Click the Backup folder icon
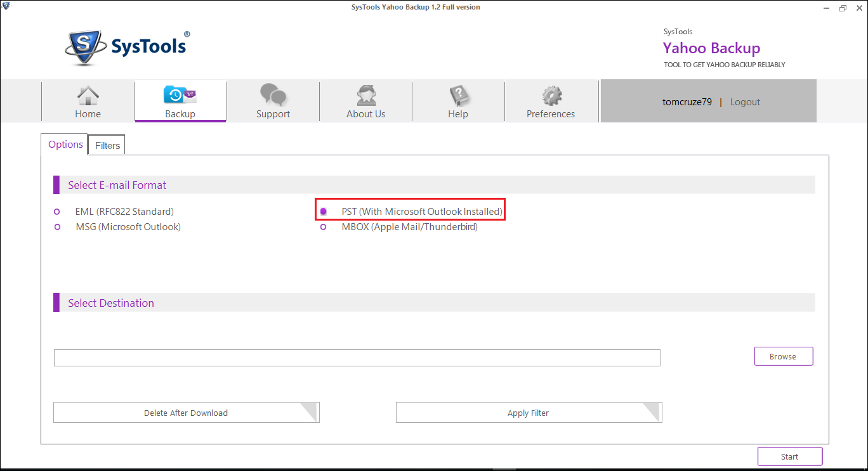Screen dimensions: 868x471 click(180, 95)
